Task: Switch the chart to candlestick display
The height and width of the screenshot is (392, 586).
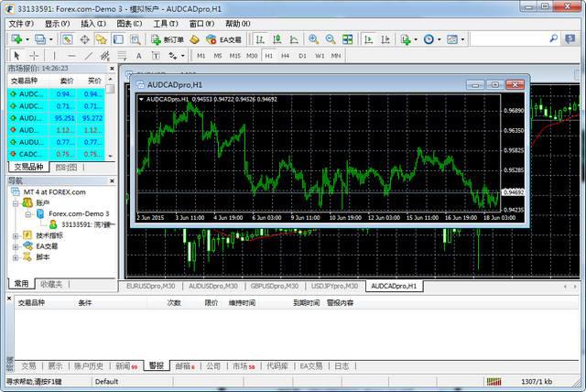Action: pos(276,39)
